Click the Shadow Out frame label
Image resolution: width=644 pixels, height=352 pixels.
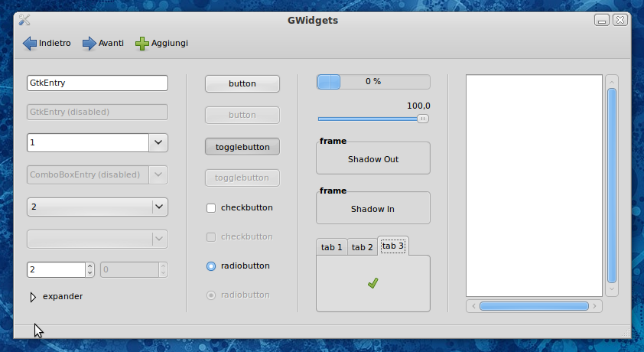[x=373, y=159]
